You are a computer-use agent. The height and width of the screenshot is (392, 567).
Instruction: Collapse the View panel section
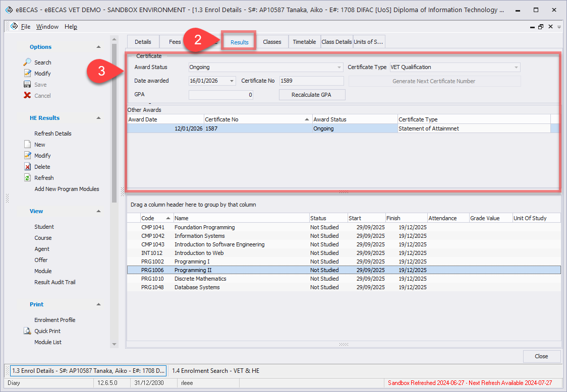pyautogui.click(x=98, y=211)
